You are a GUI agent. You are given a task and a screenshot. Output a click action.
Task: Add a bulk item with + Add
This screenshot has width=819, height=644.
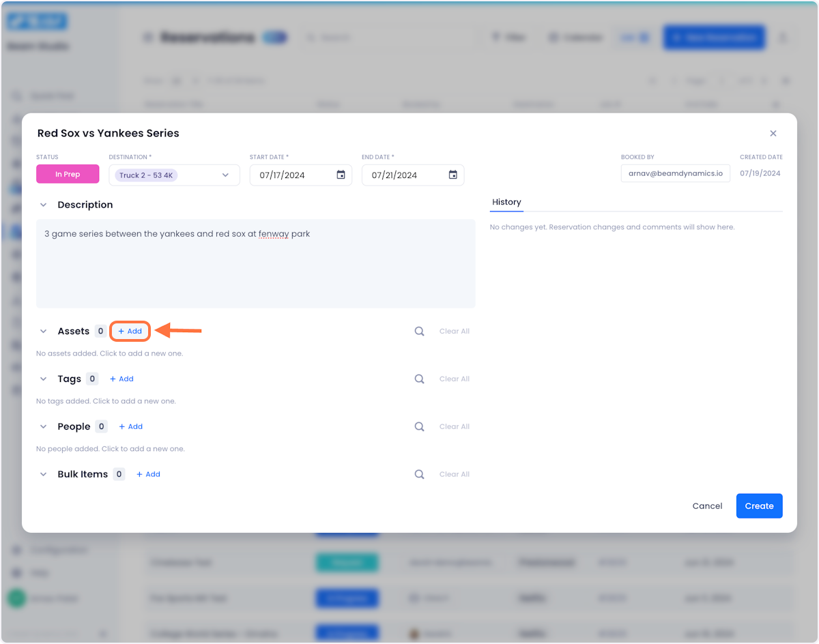coord(148,475)
